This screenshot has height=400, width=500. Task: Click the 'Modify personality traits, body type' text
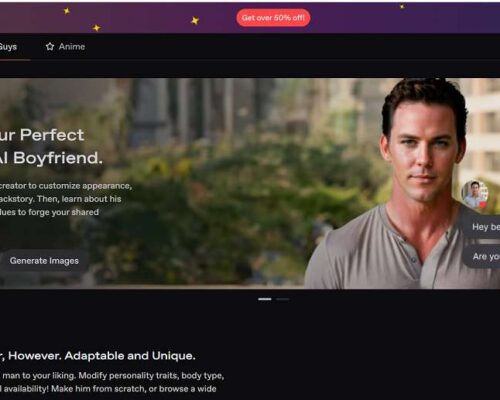pos(151,376)
